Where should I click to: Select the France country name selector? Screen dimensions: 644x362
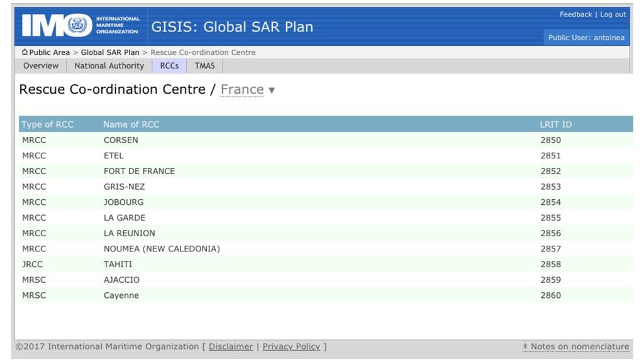[242, 89]
